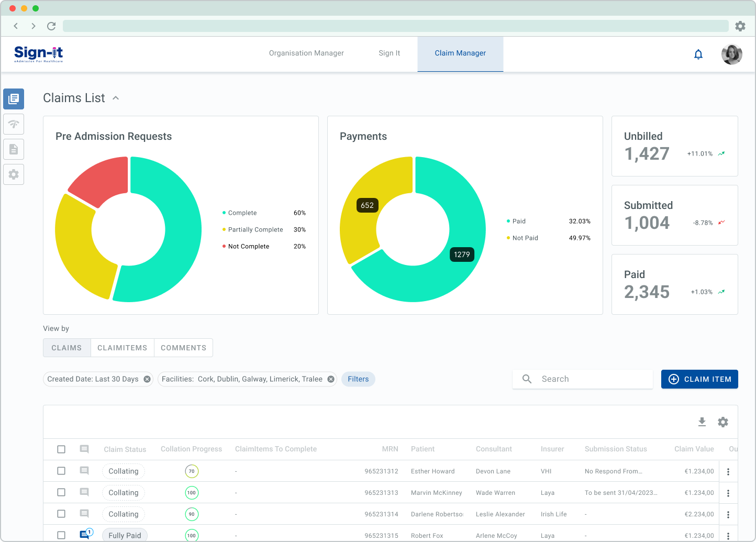This screenshot has height=542, width=756.
Task: Remove the Created Date filter chip
Action: tap(147, 379)
